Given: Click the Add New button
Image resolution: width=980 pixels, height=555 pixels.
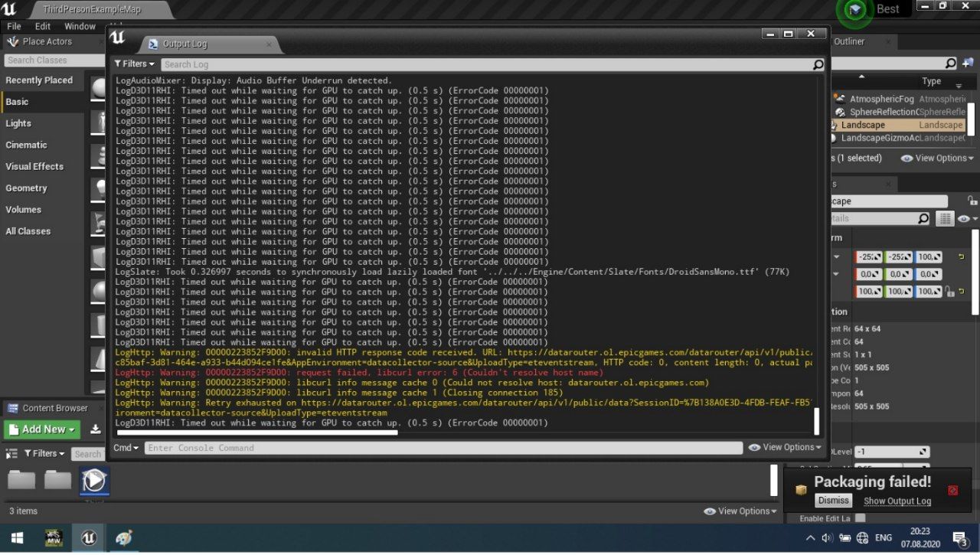Looking at the screenshot, I should pos(42,429).
